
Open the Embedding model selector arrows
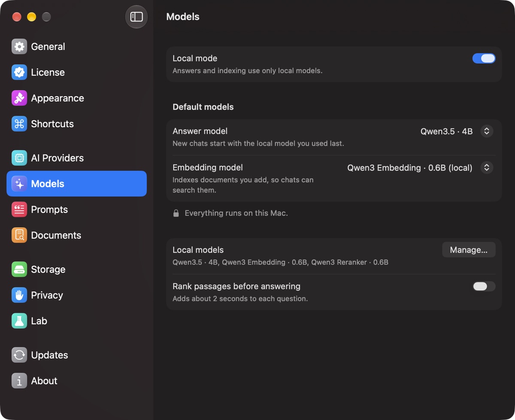pyautogui.click(x=487, y=167)
